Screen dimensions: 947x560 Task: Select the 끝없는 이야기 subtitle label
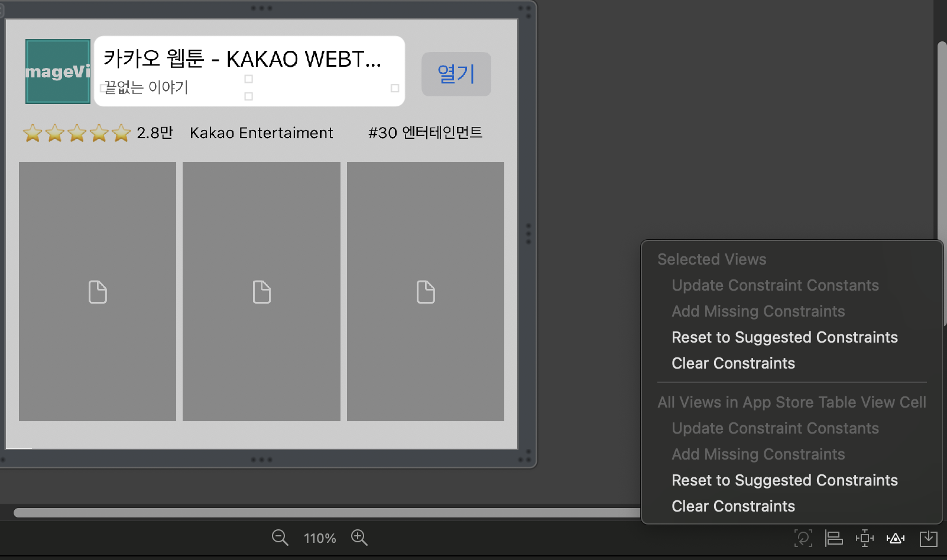pyautogui.click(x=146, y=87)
